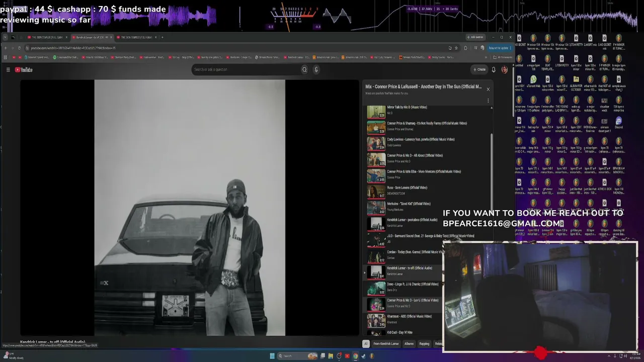Open a new Chrome tab with plus button
This screenshot has height=362, width=644.
(x=162, y=37)
